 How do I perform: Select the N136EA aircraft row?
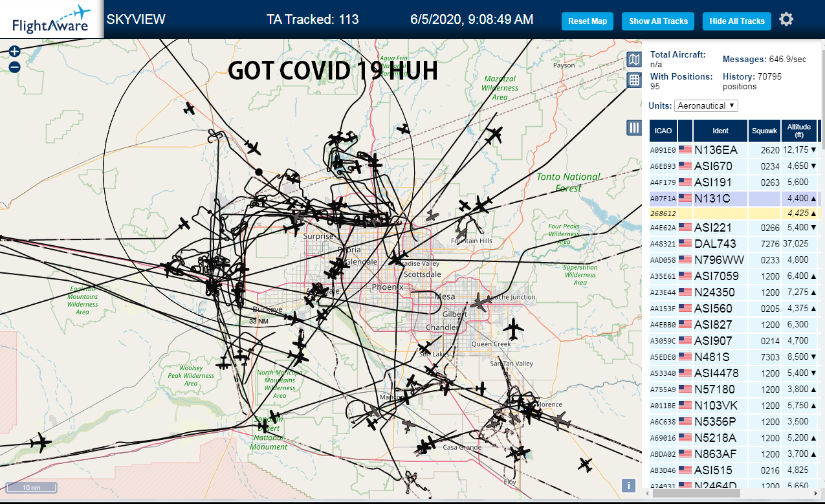coord(734,150)
